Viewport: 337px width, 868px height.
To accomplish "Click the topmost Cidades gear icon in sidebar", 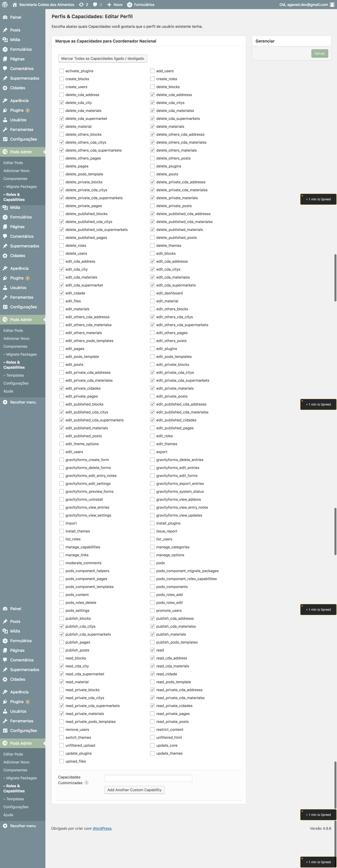I will (x=5, y=88).
